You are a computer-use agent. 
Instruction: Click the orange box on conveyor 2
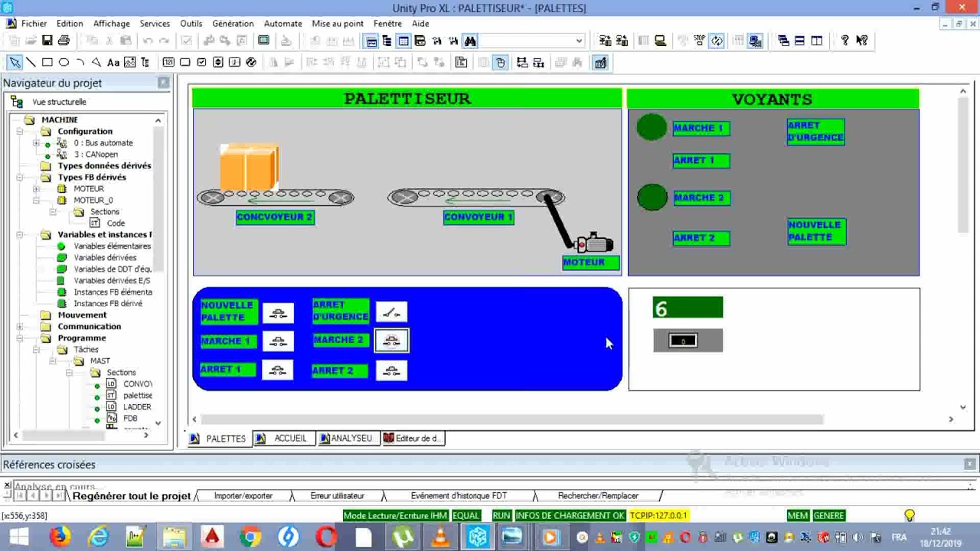click(249, 167)
